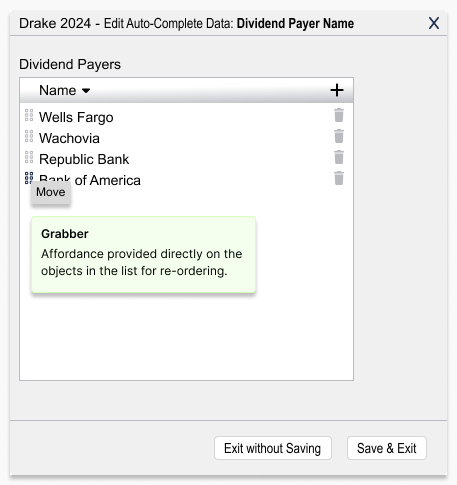457x485 pixels.
Task: Select the Wells Fargo list entry
Action: tap(76, 117)
